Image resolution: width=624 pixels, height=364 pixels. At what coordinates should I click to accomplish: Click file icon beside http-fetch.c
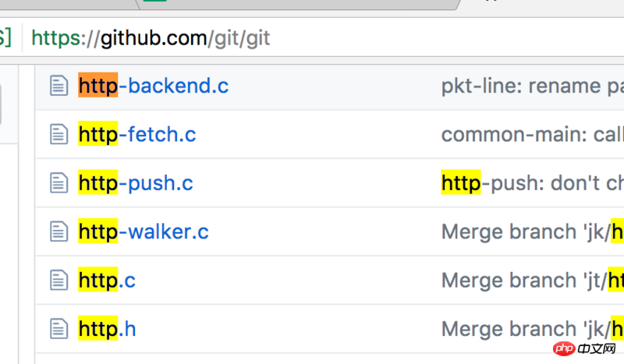point(59,134)
